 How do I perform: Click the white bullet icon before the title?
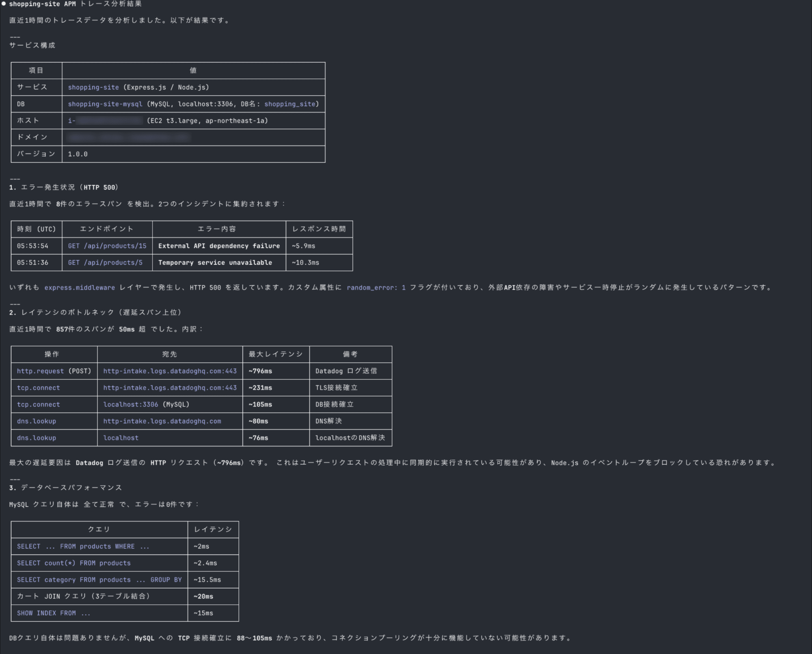(x=4, y=4)
